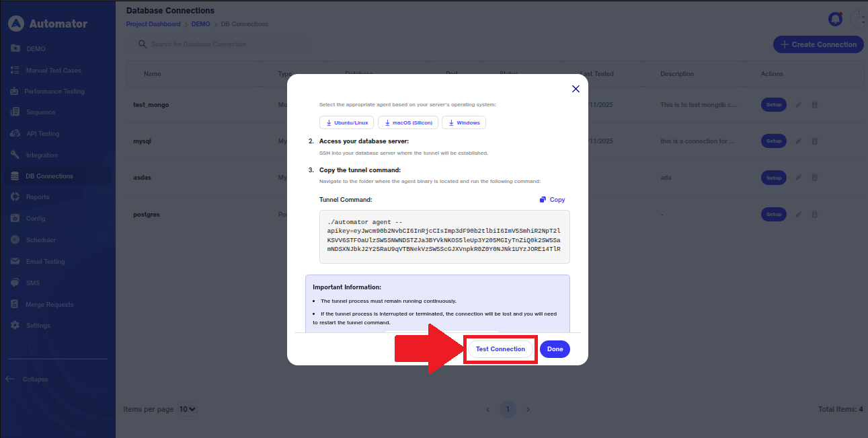Download the Ubuntu/Linux agent
Screen dimensions: 868x438
tap(346, 122)
